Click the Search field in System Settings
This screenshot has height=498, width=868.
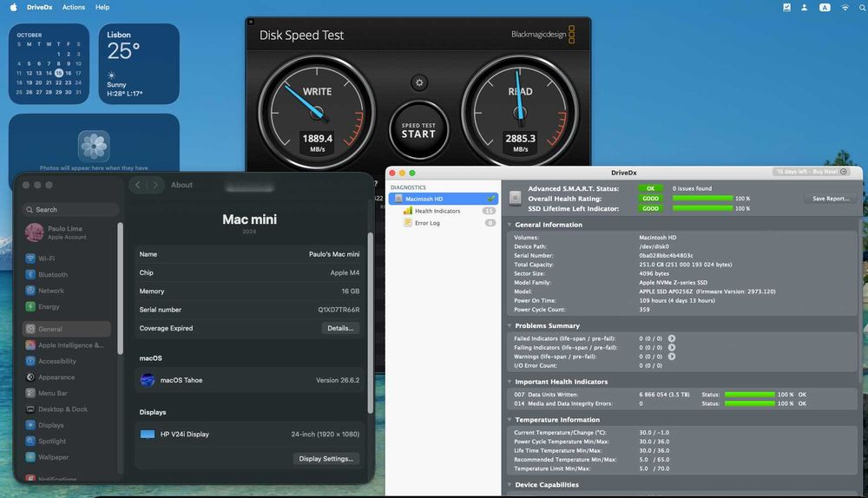(71, 210)
